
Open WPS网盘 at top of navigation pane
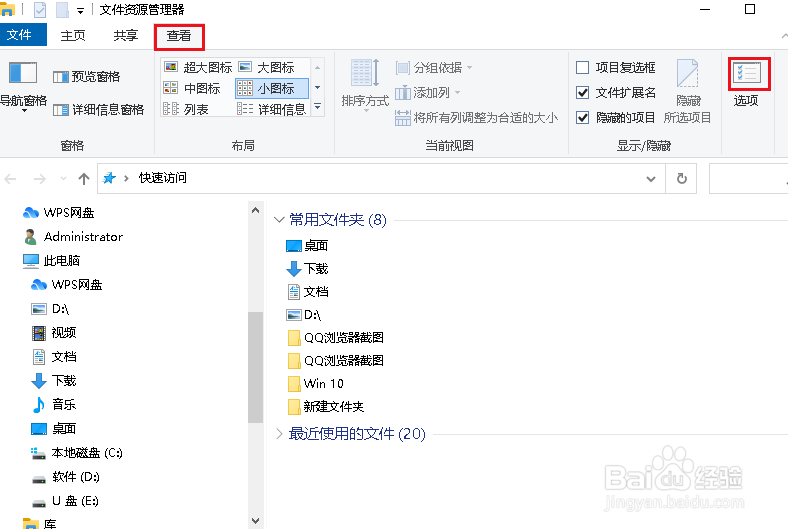59,213
